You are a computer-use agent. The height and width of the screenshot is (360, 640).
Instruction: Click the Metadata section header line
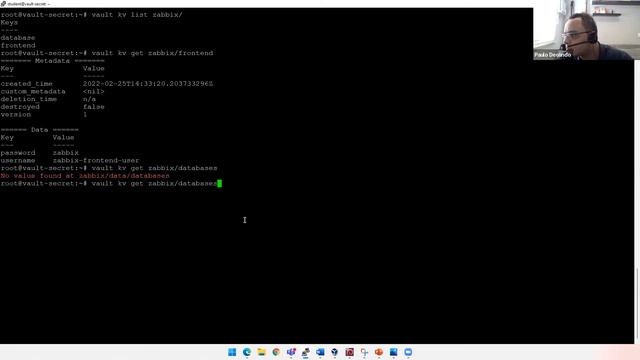[52, 61]
